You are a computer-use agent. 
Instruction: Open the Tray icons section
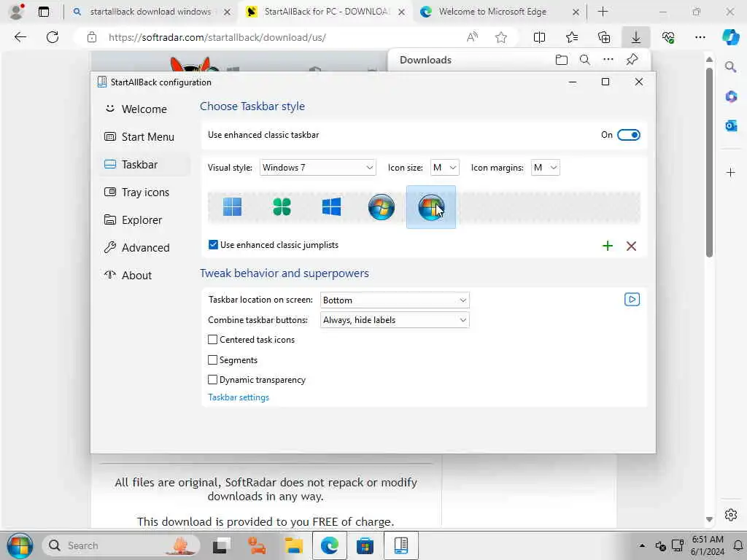pyautogui.click(x=144, y=192)
